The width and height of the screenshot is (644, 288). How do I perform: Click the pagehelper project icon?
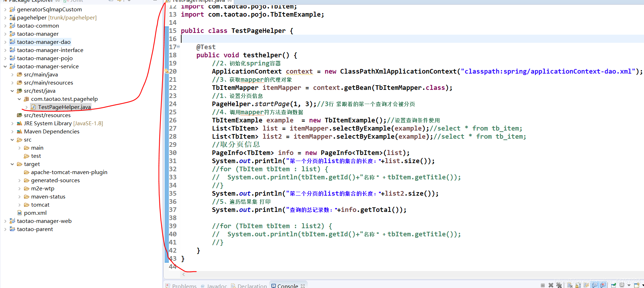(12, 18)
